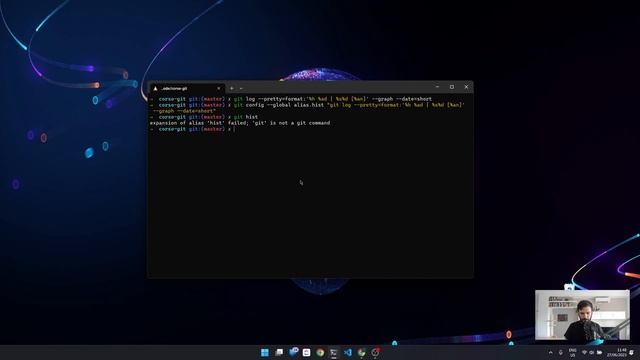Click the Linux penguin icon on terminal tab
This screenshot has height=360, width=640.
coord(155,88)
